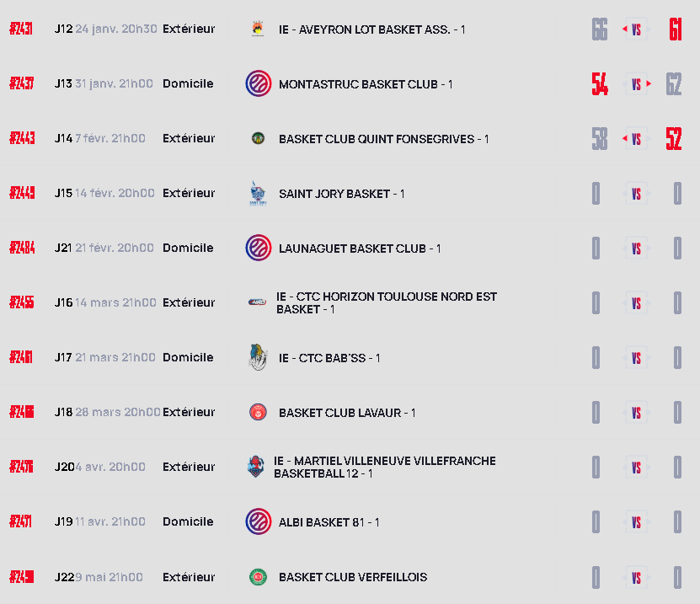This screenshot has width=700, height=604.
Task: Click the Albi Basket 81 logo
Action: tap(258, 522)
